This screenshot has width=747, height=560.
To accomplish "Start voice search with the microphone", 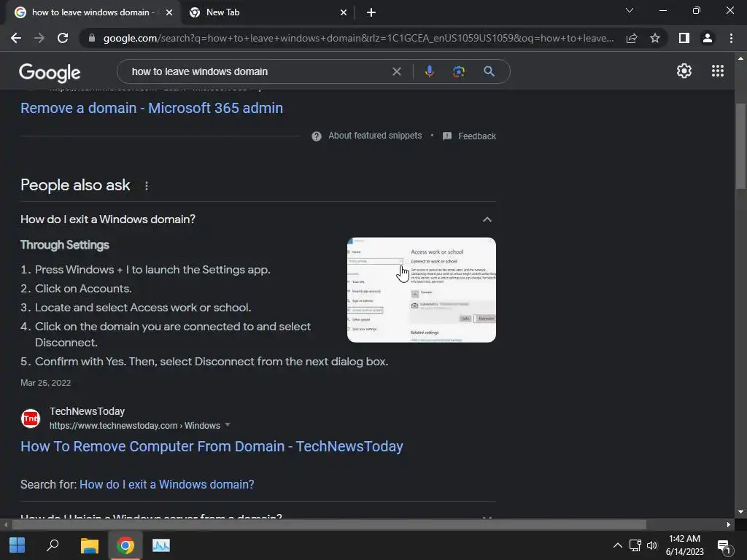I will click(429, 71).
